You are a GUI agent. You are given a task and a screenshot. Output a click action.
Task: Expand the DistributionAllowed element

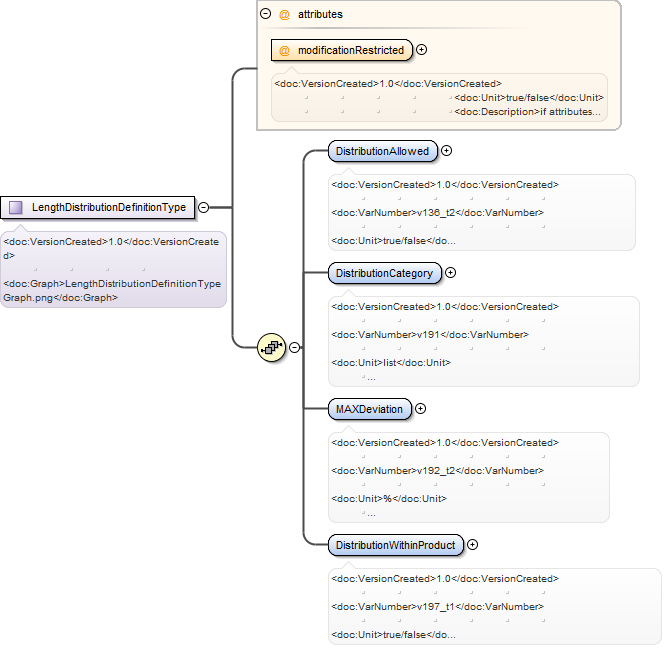(x=446, y=151)
